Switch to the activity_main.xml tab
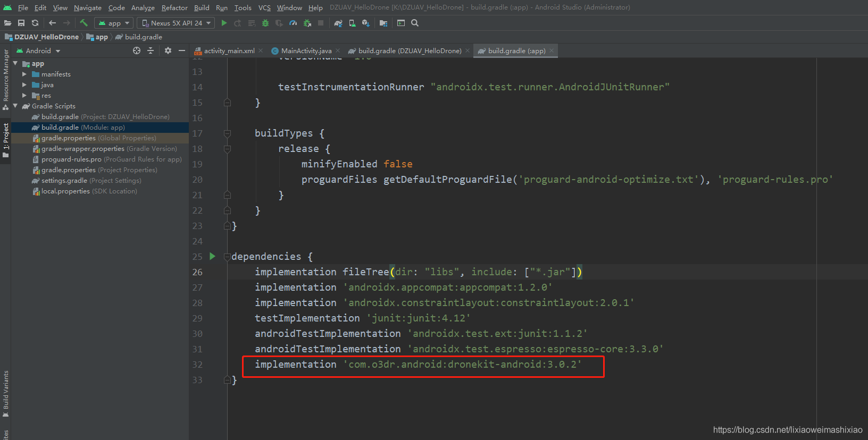Image resolution: width=868 pixels, height=440 pixels. coord(229,50)
